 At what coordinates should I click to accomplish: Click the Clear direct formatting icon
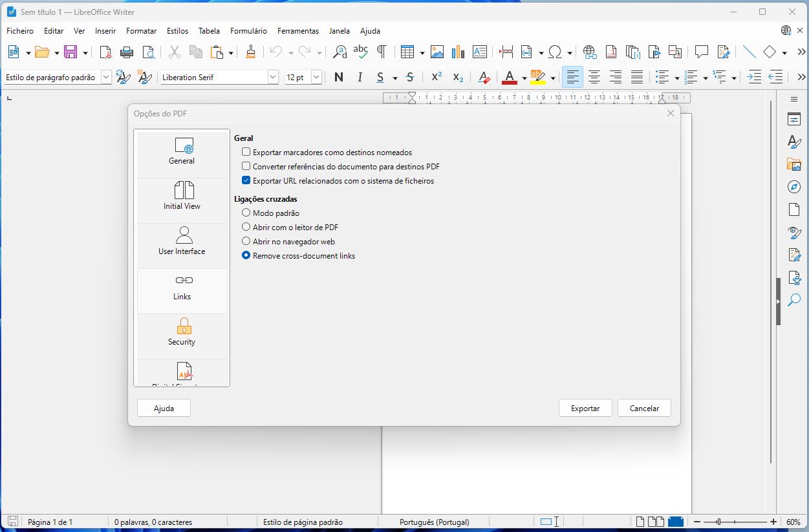click(x=484, y=77)
